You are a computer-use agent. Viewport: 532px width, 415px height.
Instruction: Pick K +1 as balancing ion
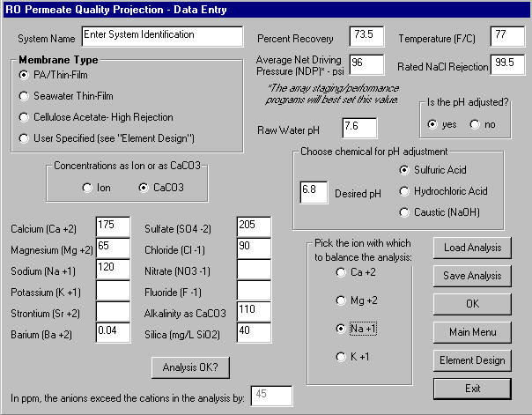click(x=341, y=357)
